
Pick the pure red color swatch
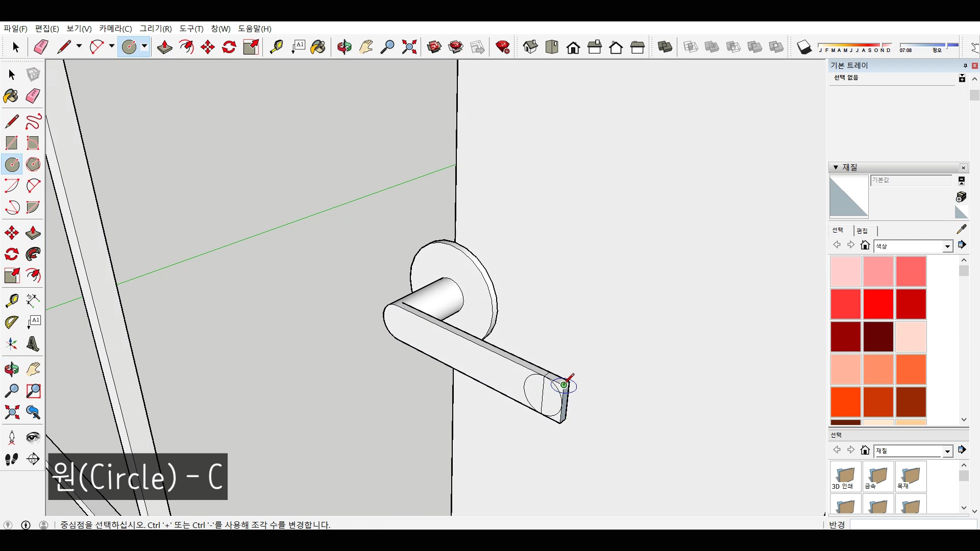click(878, 304)
